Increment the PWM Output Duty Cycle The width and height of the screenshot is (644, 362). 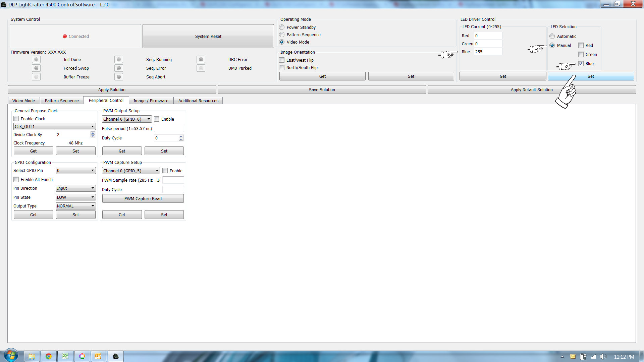pos(181,136)
